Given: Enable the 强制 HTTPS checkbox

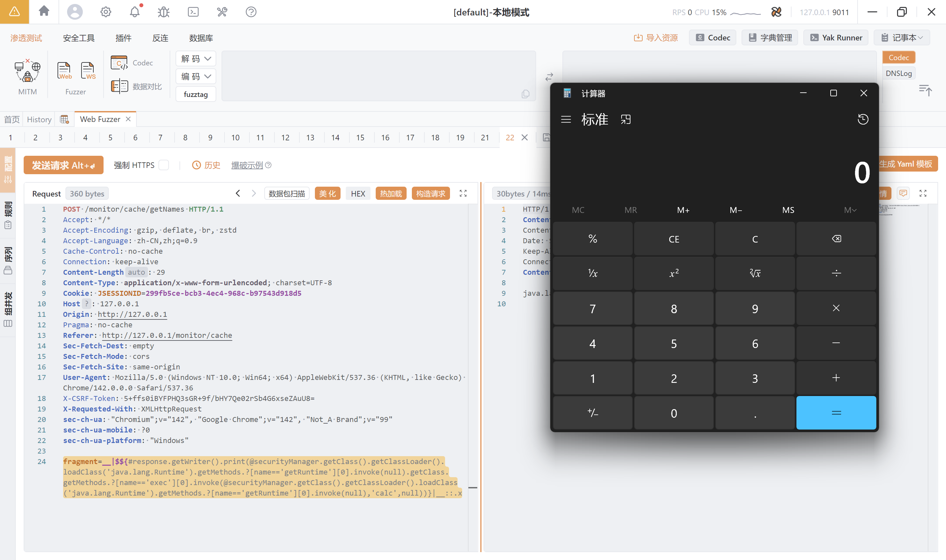Looking at the screenshot, I should point(164,165).
